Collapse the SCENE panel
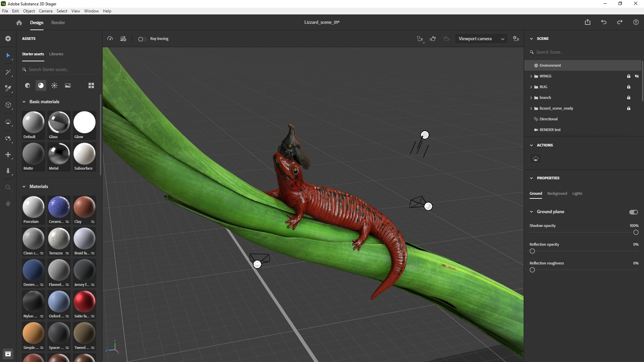This screenshot has height=362, width=644. coord(531,39)
